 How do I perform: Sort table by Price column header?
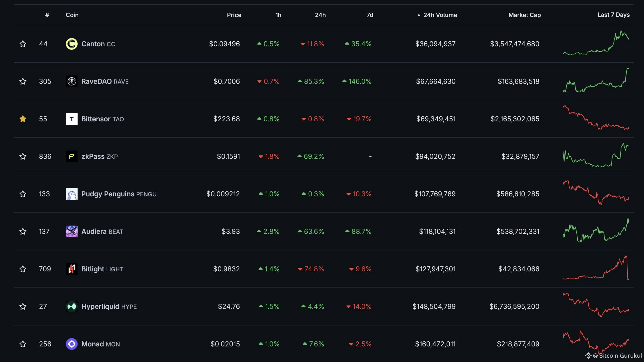(x=234, y=15)
